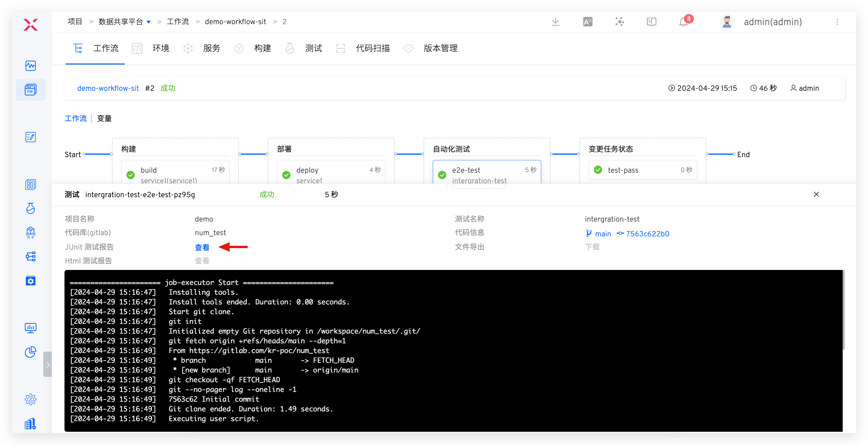The height and width of the screenshot is (445, 868).
Task: Click the red X logo in the sidebar
Action: pyautogui.click(x=30, y=25)
